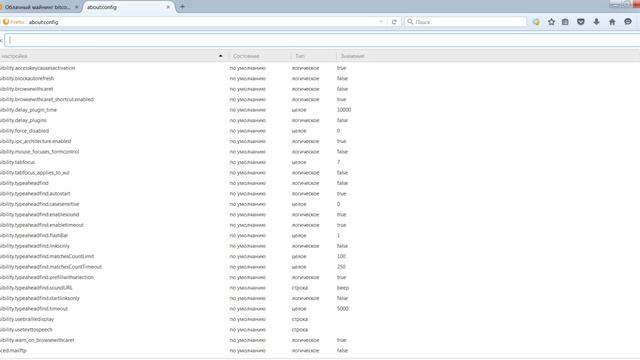Select the force_disabled preference name
Screen dimensions: 640x360
click(x=24, y=131)
